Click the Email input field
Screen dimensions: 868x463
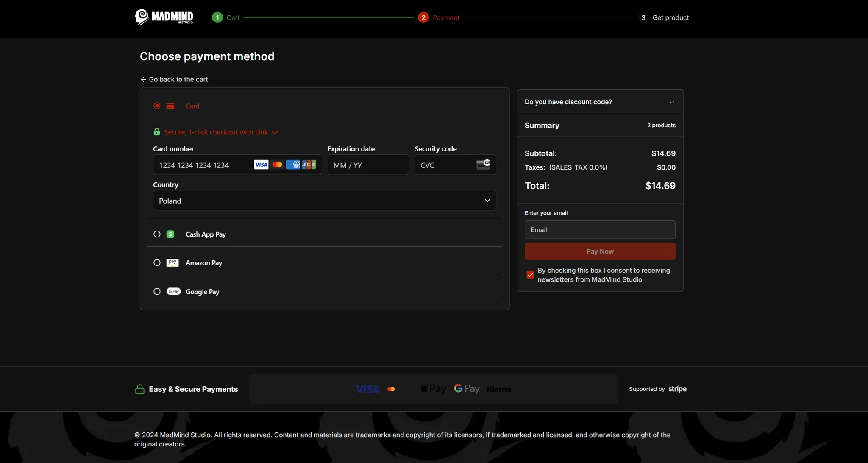600,230
